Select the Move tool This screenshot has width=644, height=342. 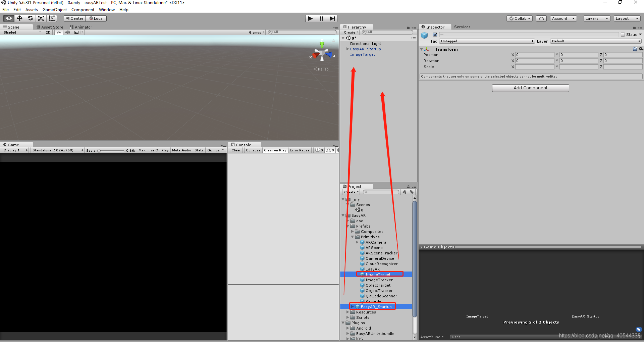[x=19, y=18]
